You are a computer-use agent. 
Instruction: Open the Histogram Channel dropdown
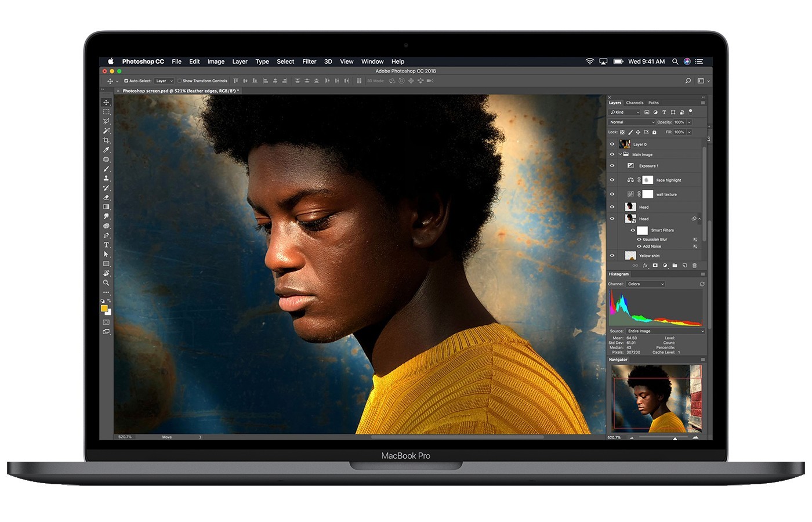[646, 284]
